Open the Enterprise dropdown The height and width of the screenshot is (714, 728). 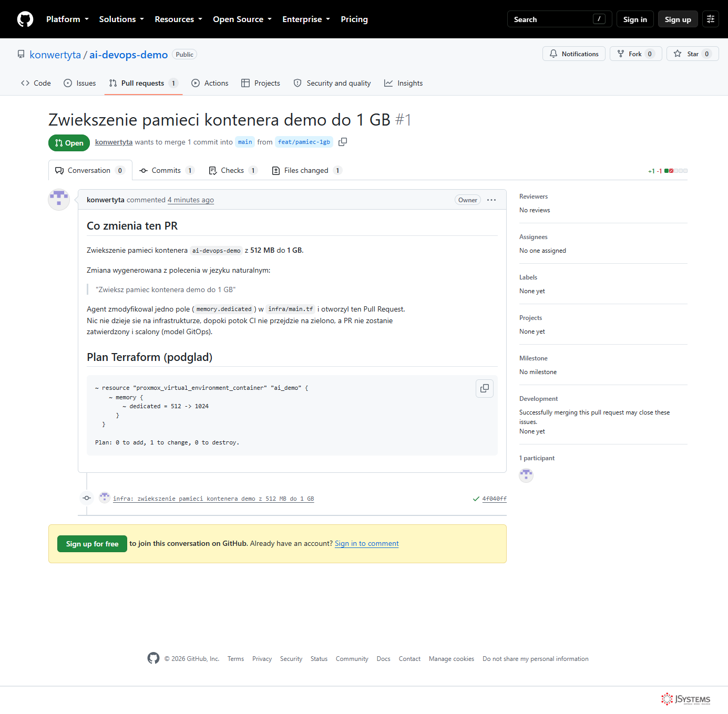pyautogui.click(x=306, y=19)
